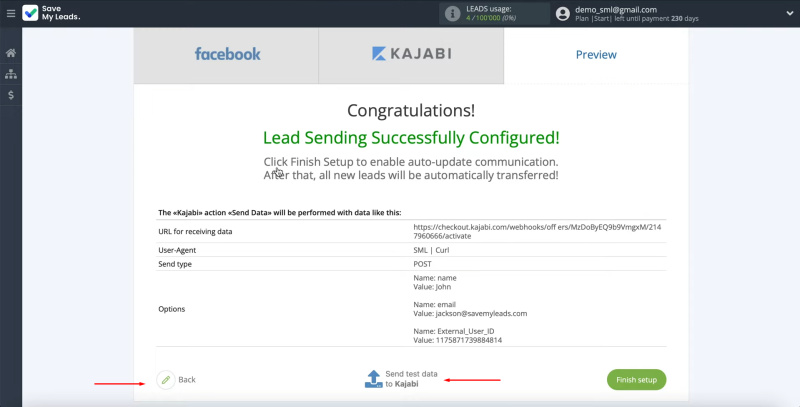Go to the home dashboard icon
Screen dimensions: 800x407
click(11, 53)
